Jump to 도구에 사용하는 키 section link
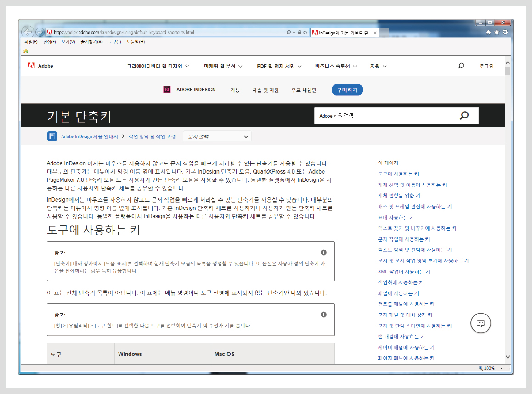Image resolution: width=532 pixels, height=394 pixels. pyautogui.click(x=398, y=174)
